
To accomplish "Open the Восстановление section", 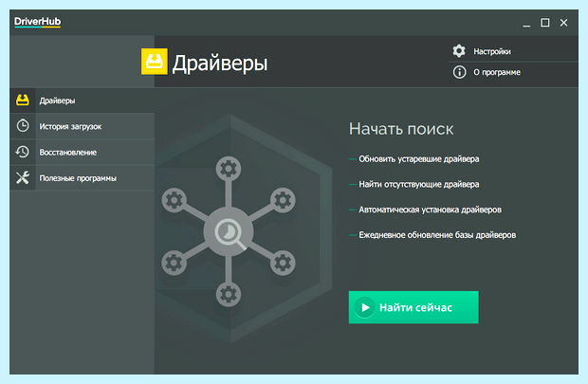I will tap(83, 153).
